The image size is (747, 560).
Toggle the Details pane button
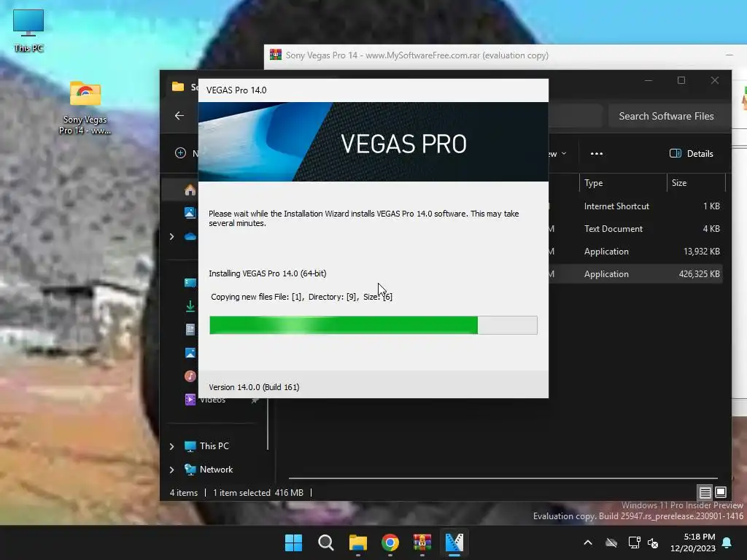coord(692,153)
